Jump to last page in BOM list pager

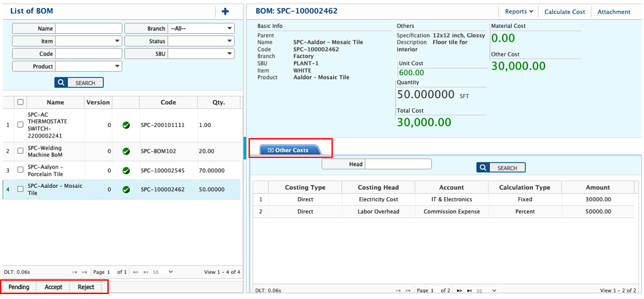pyautogui.click(x=146, y=272)
